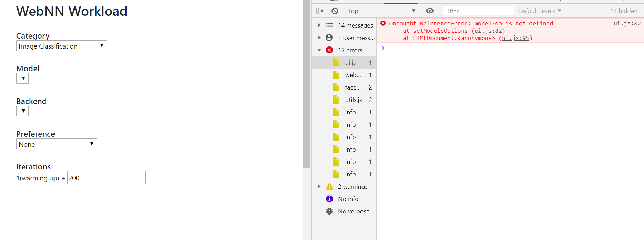Click the blue info circle icon
The image size is (644, 240).
point(329,199)
